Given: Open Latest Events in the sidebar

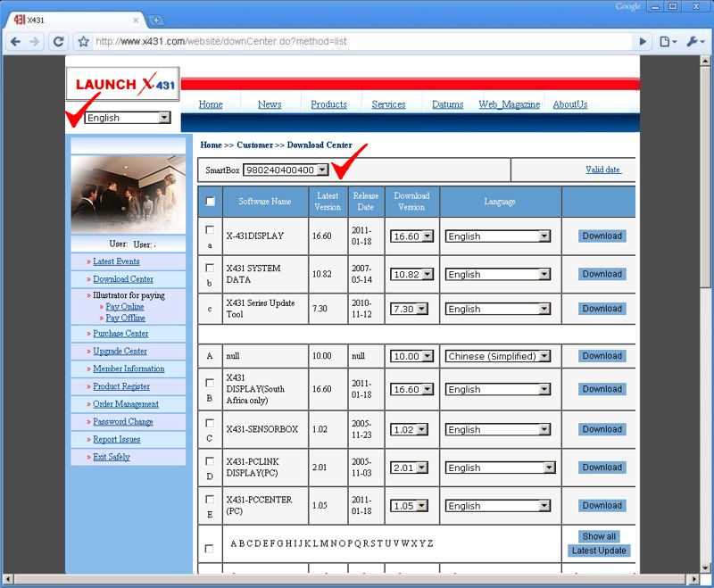Looking at the screenshot, I should coord(116,261).
